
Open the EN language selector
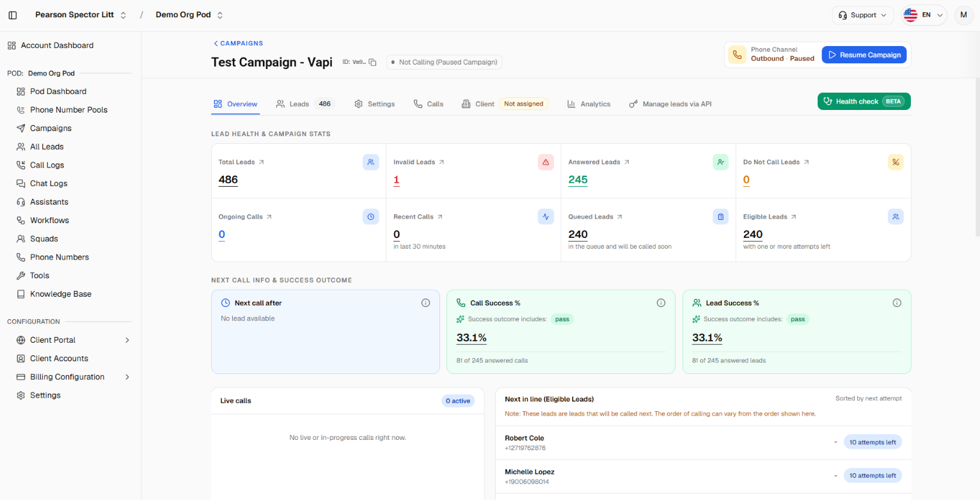click(923, 15)
